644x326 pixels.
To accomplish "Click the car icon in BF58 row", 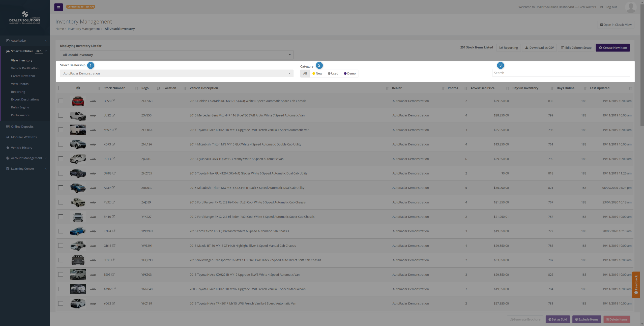I will (93, 101).
